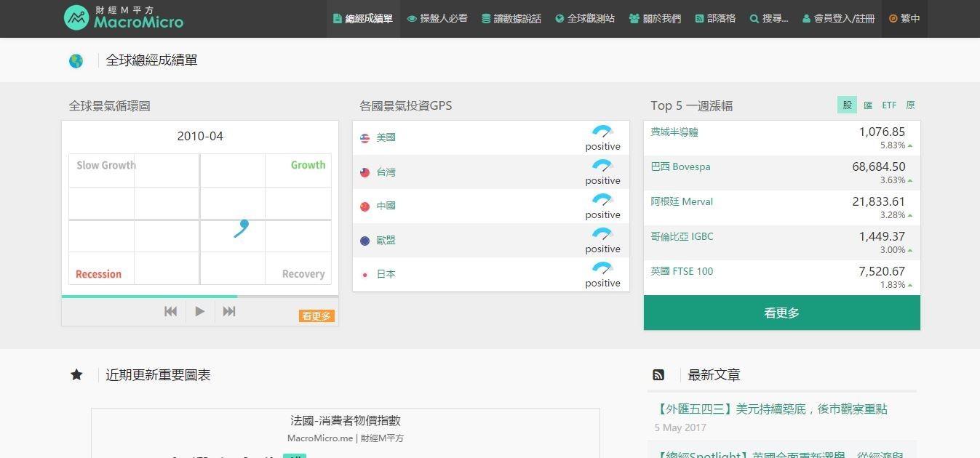
Task: Go to 全球觀測站 in navigation bar
Action: coord(585,19)
